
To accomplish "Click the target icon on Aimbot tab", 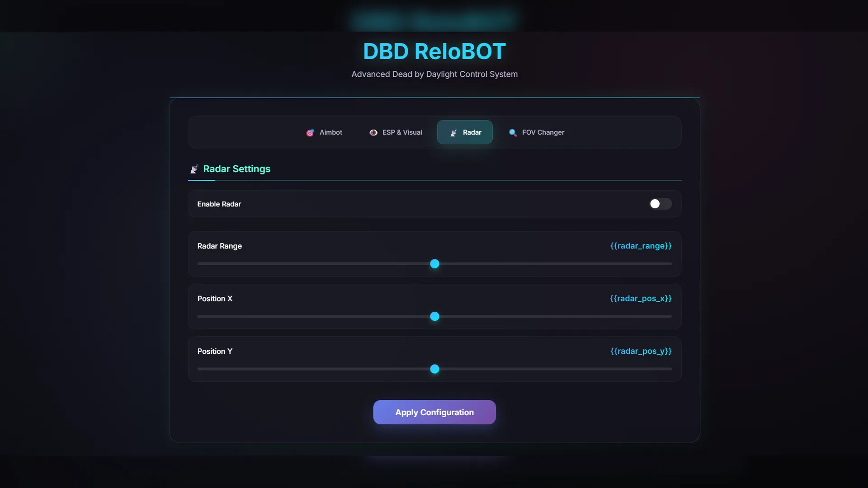I will 310,132.
